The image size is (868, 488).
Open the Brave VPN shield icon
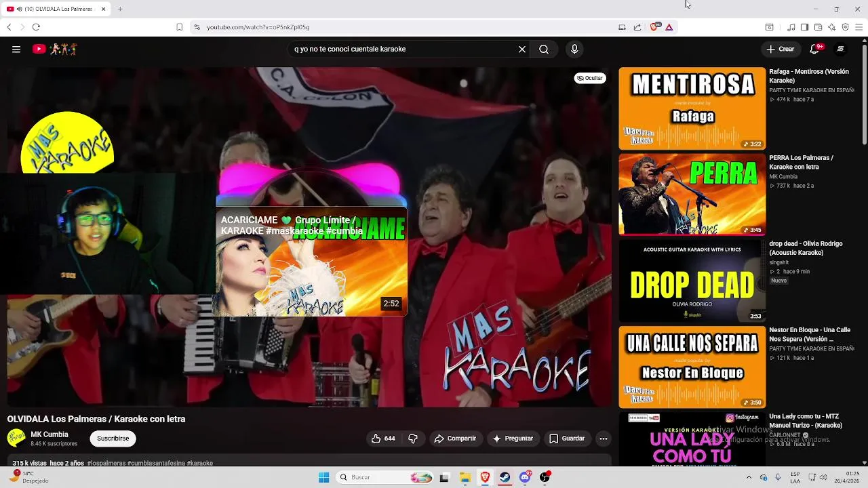click(x=845, y=27)
